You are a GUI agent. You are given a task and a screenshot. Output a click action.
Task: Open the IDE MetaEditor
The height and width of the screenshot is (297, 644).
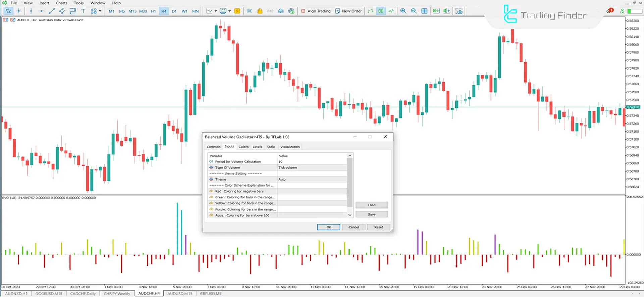click(x=249, y=11)
